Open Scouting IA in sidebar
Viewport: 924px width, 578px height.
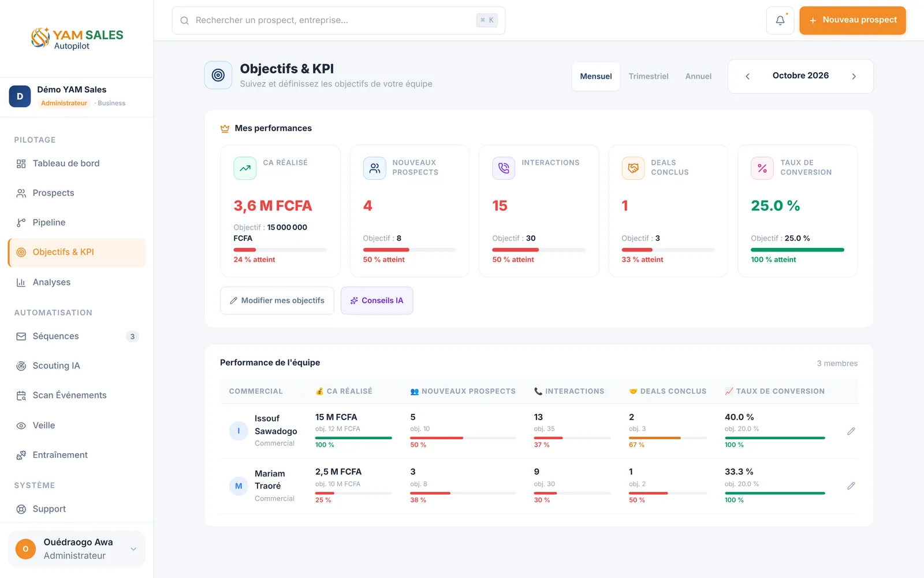click(x=77, y=366)
